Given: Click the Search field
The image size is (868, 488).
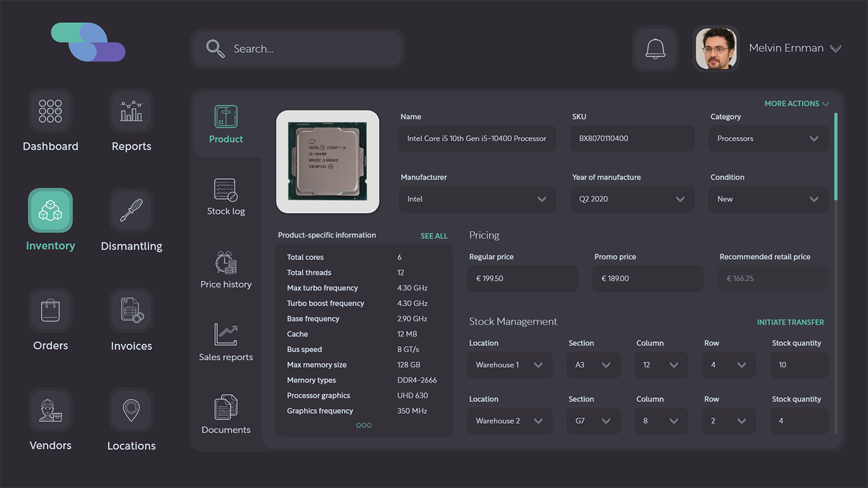Looking at the screenshot, I should tap(298, 49).
